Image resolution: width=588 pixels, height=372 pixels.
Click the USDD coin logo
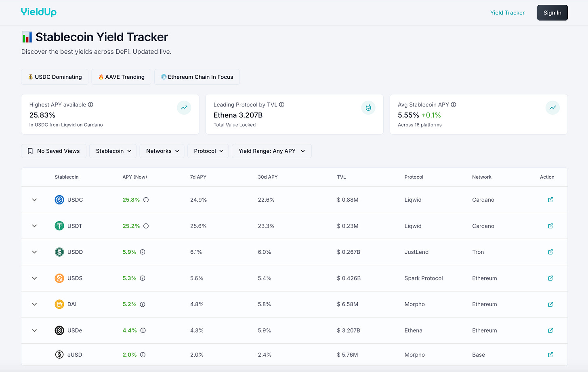coord(59,252)
